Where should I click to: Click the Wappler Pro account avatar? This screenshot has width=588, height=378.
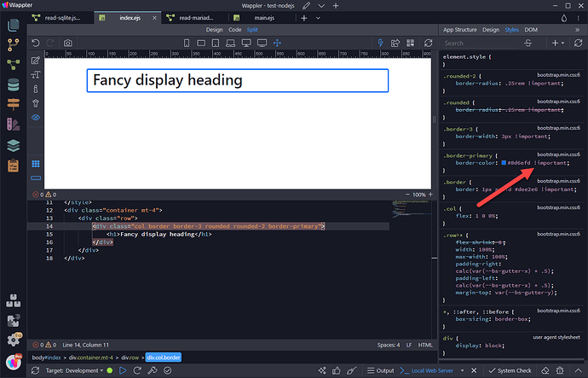coord(14,363)
